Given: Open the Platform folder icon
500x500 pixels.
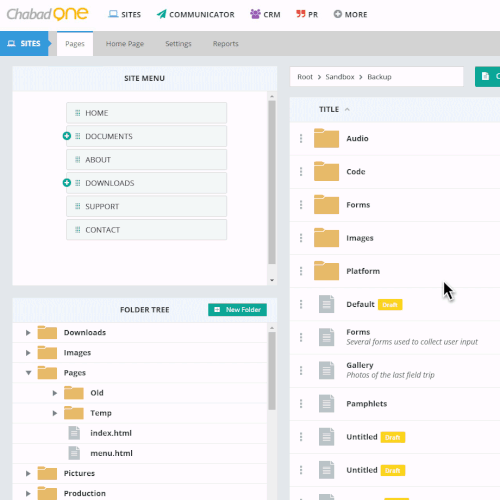Looking at the screenshot, I should (x=326, y=271).
